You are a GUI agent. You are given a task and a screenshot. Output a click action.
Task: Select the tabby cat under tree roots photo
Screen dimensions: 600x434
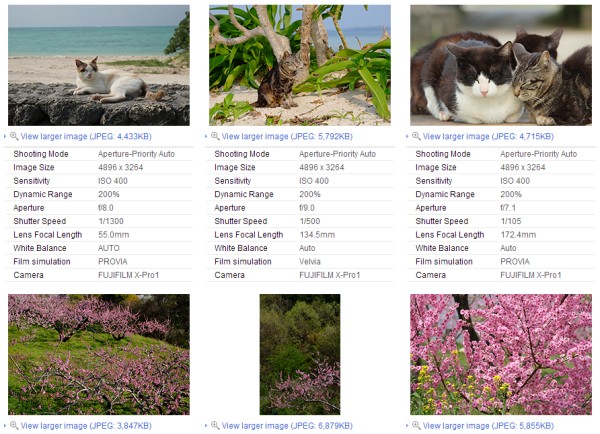tap(299, 65)
